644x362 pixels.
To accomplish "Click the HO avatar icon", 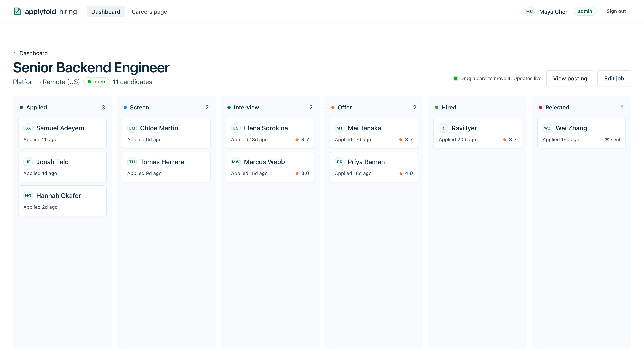I will coord(28,196).
